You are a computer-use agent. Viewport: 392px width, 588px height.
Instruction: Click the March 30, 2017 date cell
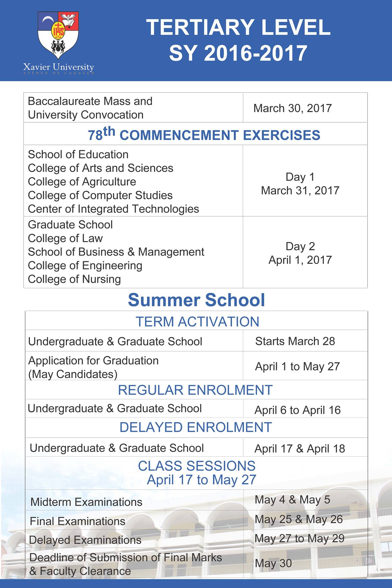click(292, 108)
